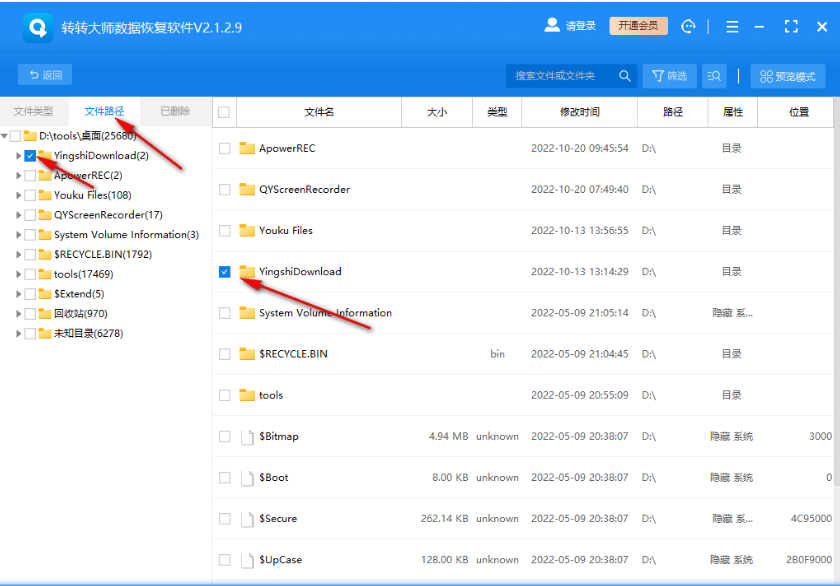Switch to the 已删除 tab
840x586 pixels.
(175, 111)
